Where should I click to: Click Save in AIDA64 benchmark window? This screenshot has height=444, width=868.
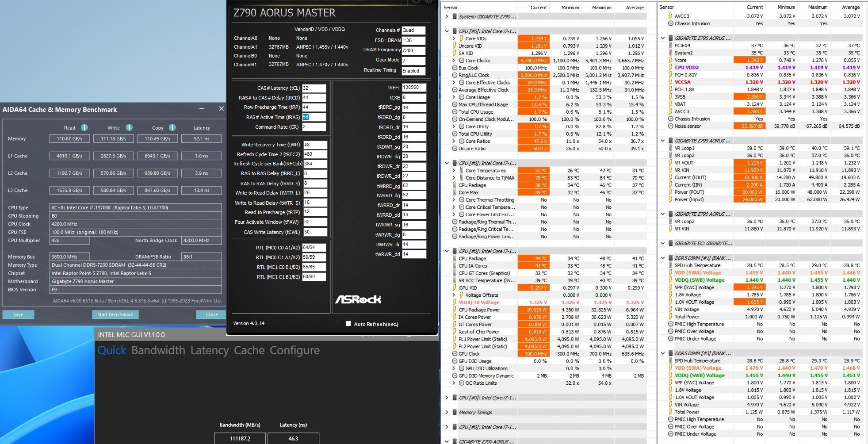pos(18,314)
